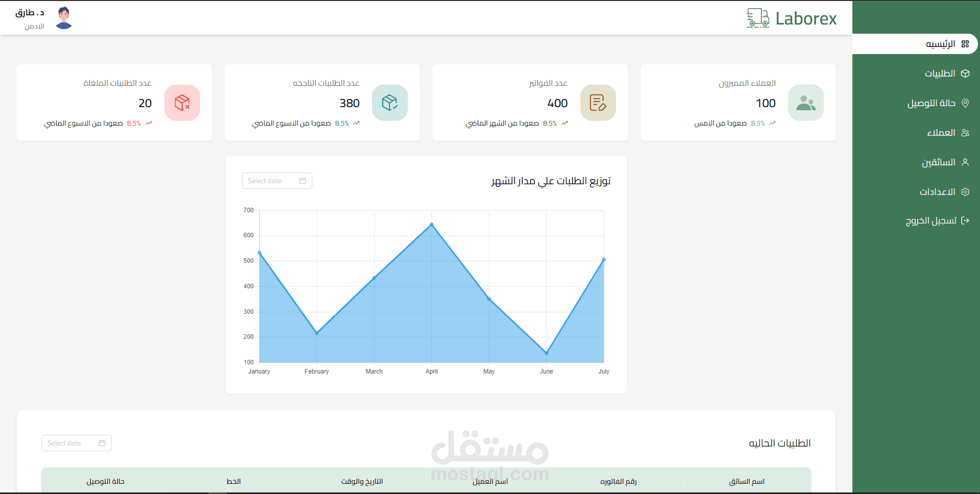Click the invoices document icon on عدد الفواتير card

(598, 103)
